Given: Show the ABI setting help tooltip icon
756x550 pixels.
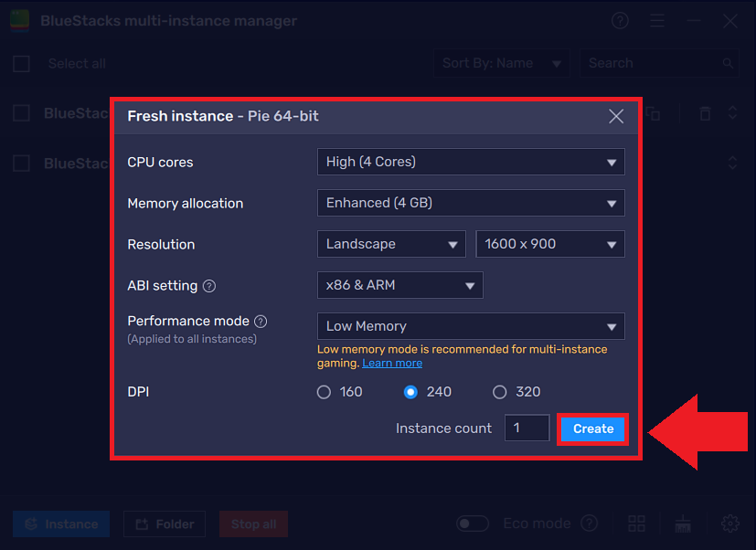Looking at the screenshot, I should point(209,286).
